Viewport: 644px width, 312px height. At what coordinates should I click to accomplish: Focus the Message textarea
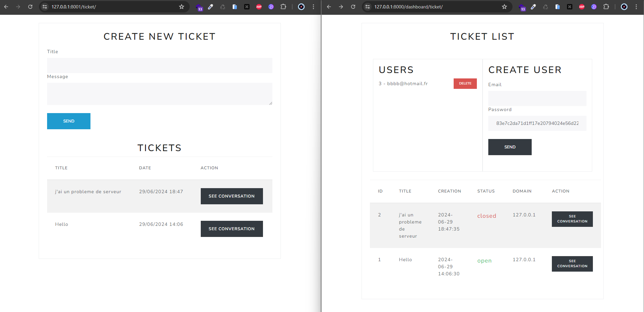[x=159, y=94]
